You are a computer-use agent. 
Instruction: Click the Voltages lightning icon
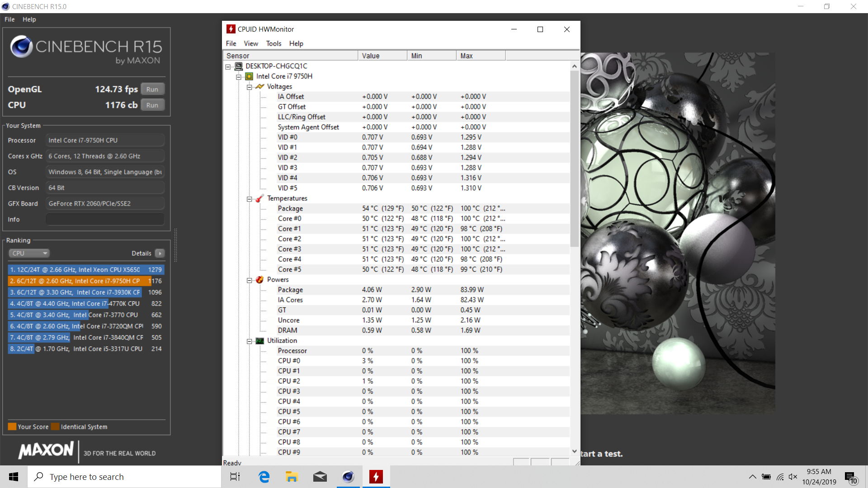click(x=259, y=86)
